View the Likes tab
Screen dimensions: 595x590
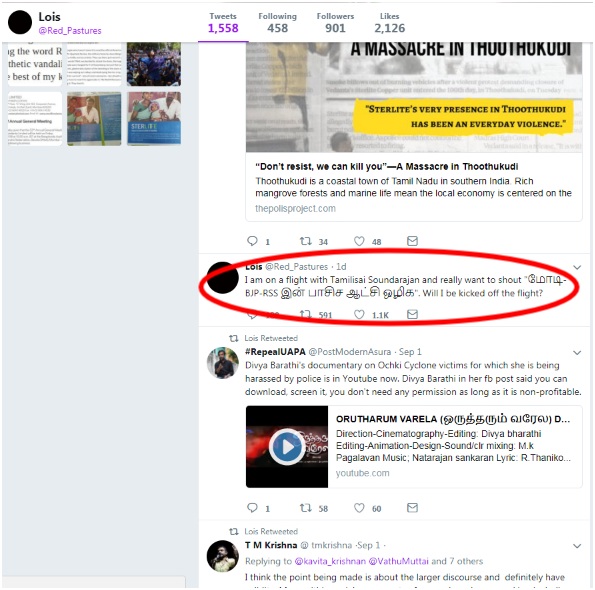tap(389, 23)
